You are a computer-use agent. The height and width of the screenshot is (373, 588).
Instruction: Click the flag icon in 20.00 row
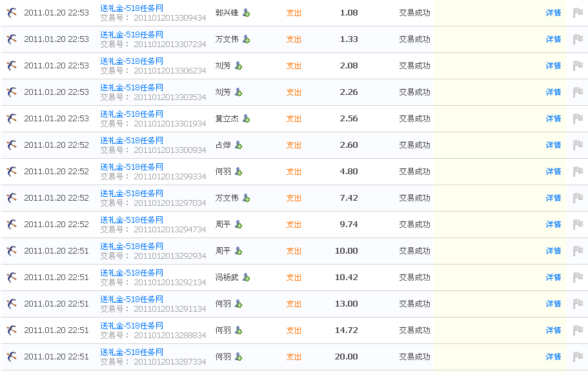click(578, 356)
